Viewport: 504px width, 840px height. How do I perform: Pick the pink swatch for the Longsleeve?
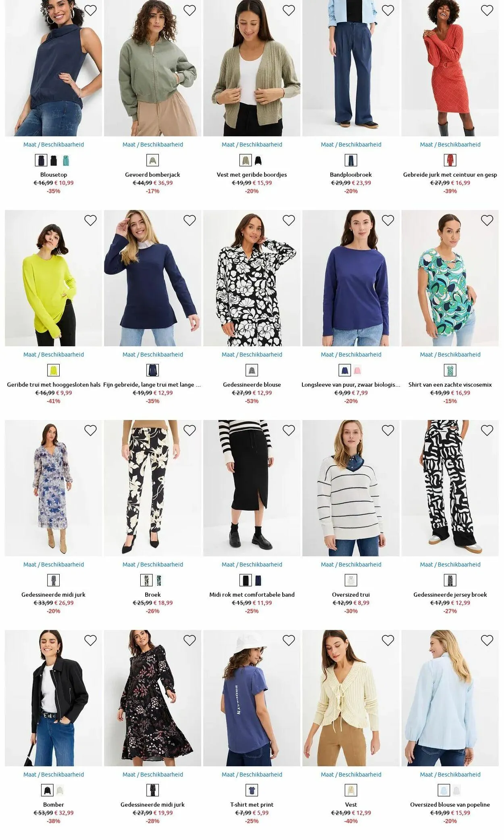point(357,370)
